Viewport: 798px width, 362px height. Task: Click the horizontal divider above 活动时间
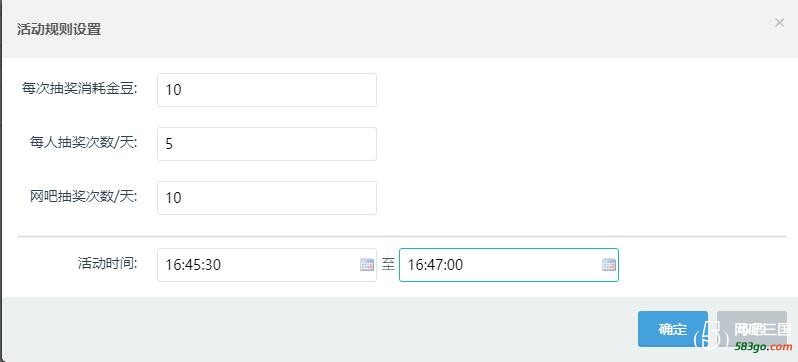coord(402,236)
